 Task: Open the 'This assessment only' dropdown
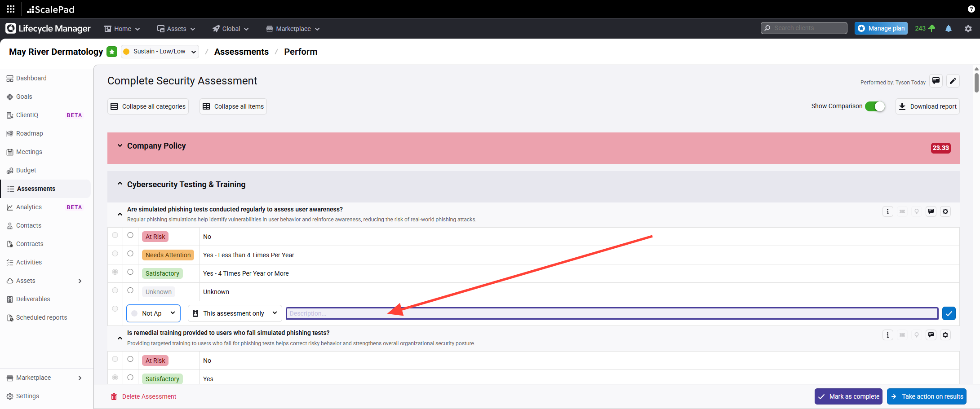coord(235,313)
